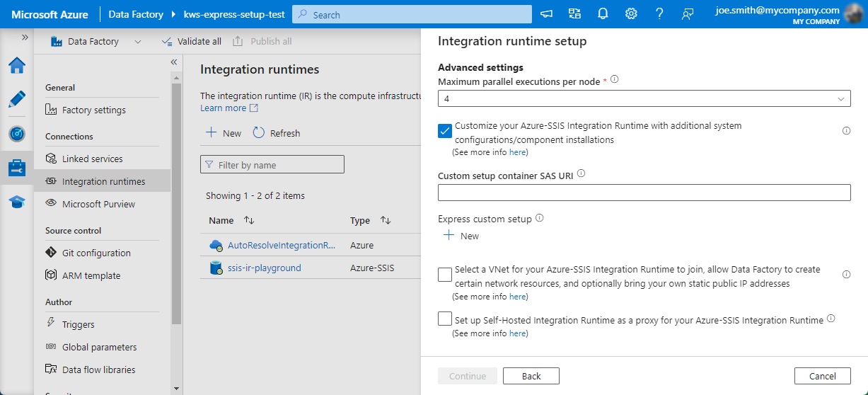Open portal Settings gear

pyautogui.click(x=631, y=14)
